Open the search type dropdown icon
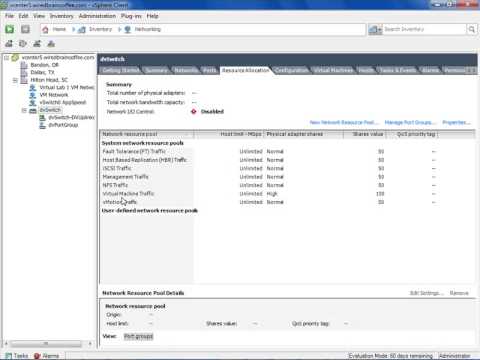The width and height of the screenshot is (480, 360). (x=375, y=29)
